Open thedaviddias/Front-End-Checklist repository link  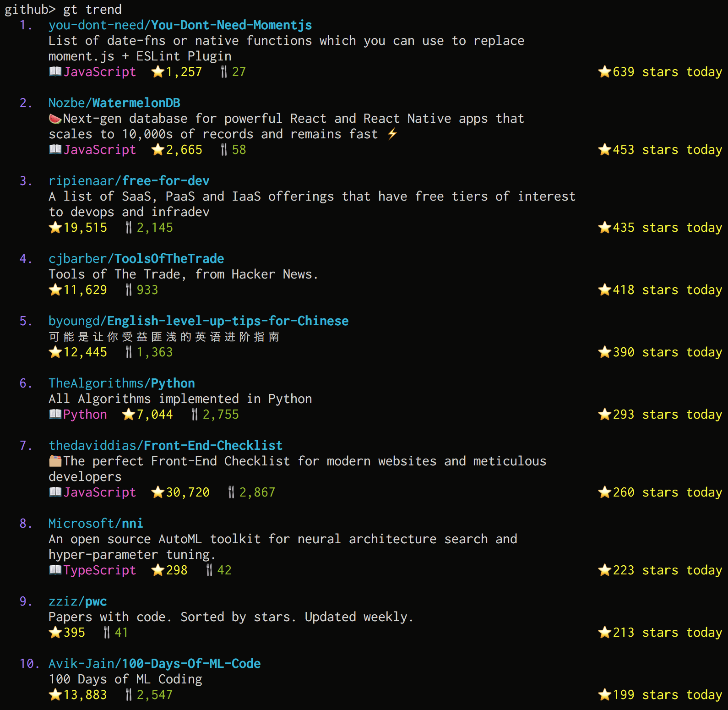[166, 446]
